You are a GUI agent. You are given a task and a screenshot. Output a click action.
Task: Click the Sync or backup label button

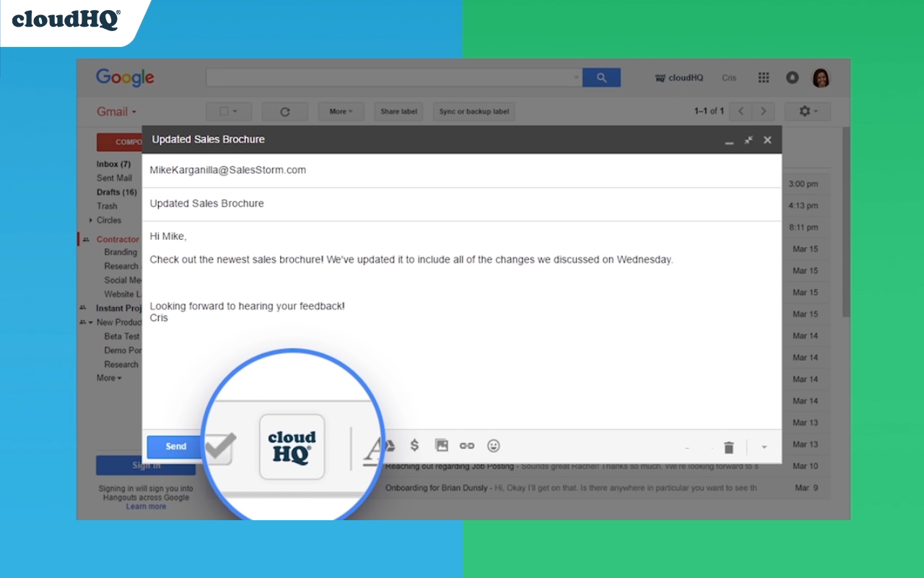474,111
